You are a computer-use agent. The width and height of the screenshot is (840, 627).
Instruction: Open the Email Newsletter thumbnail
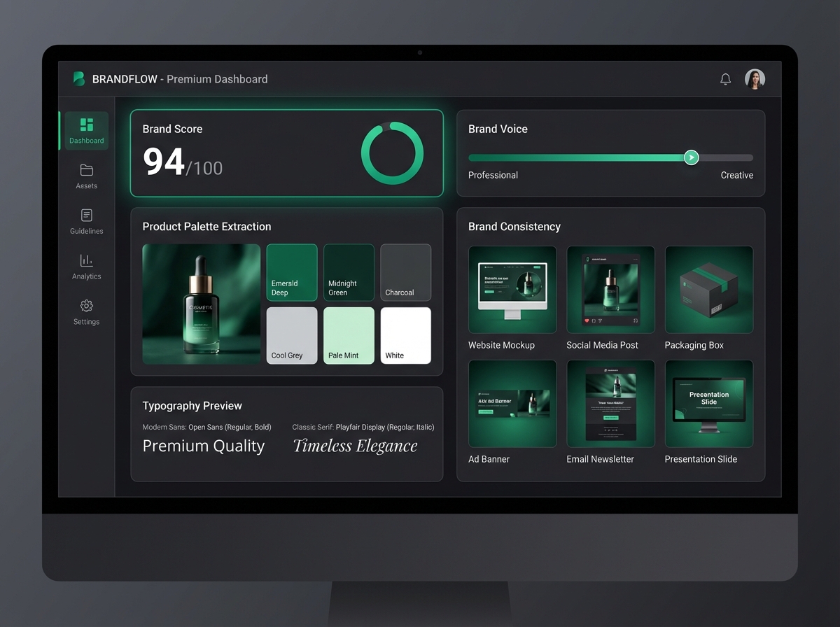610,404
